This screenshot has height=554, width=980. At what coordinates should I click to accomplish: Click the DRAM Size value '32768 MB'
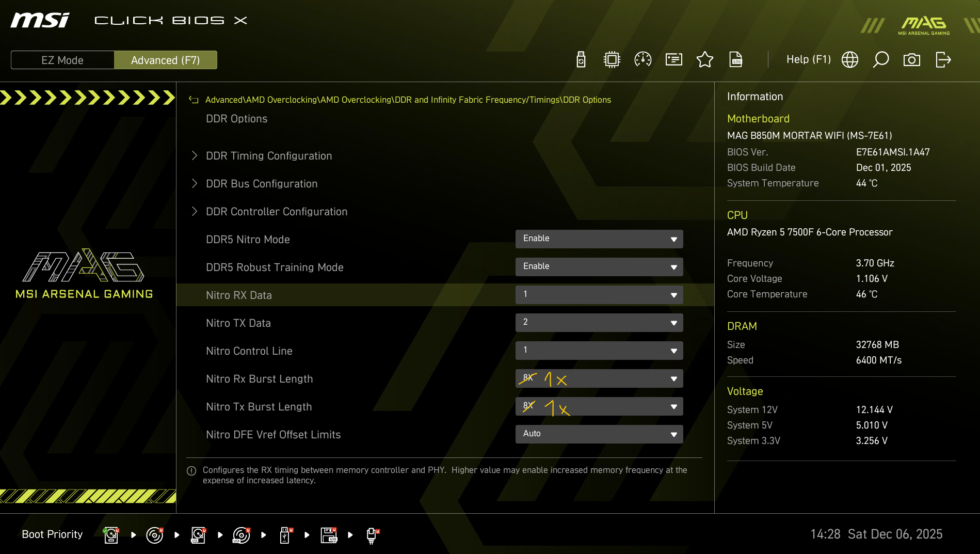click(x=877, y=345)
